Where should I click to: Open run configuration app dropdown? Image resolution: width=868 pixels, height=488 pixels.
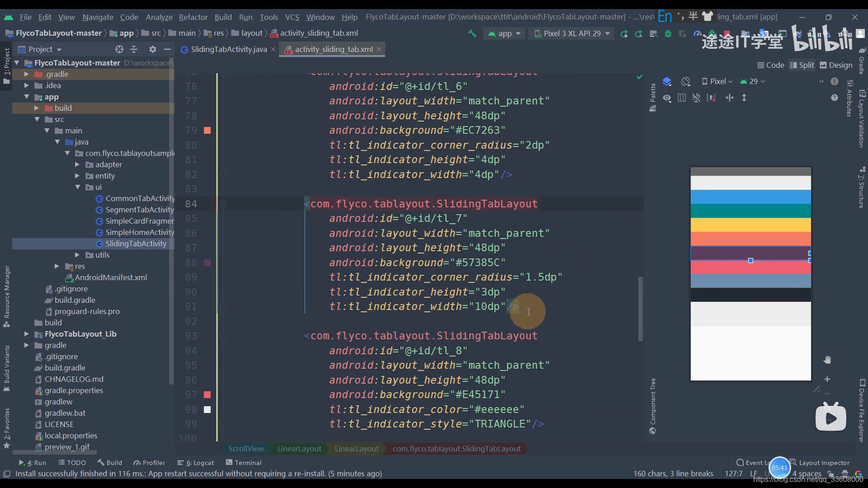(505, 33)
